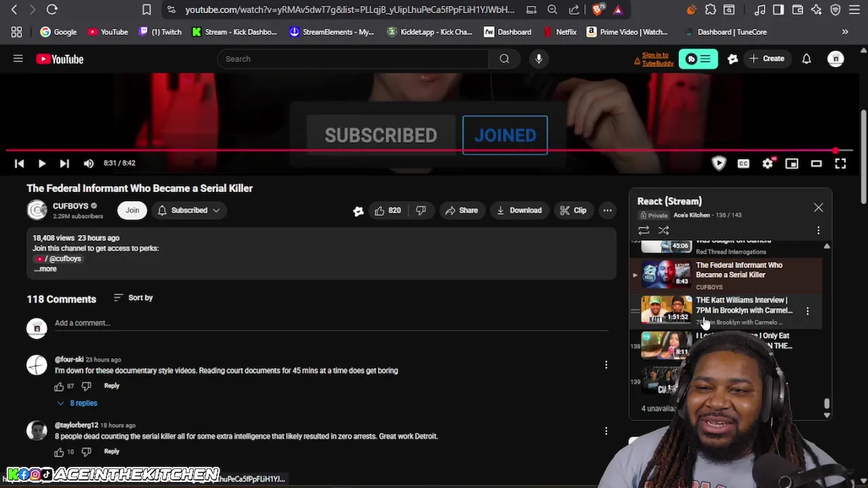Screen dimensions: 868x488
Task: Switch to miniplayer mode
Action: tap(792, 163)
